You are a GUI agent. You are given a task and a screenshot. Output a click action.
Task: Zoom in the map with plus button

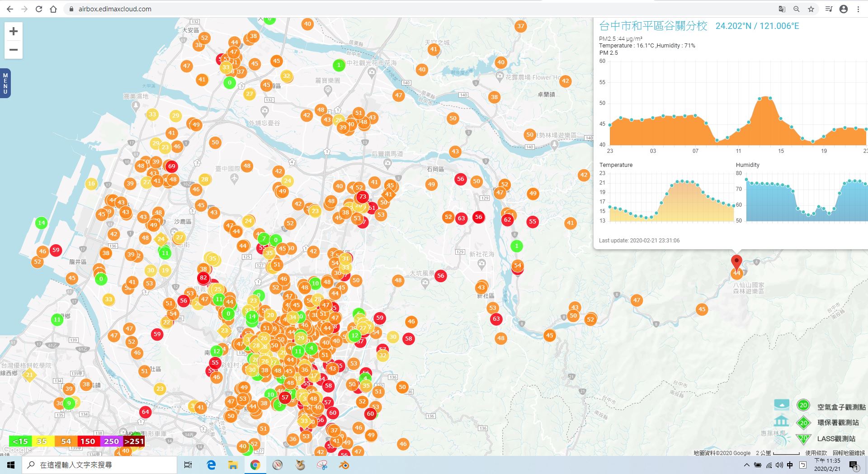coord(14,31)
